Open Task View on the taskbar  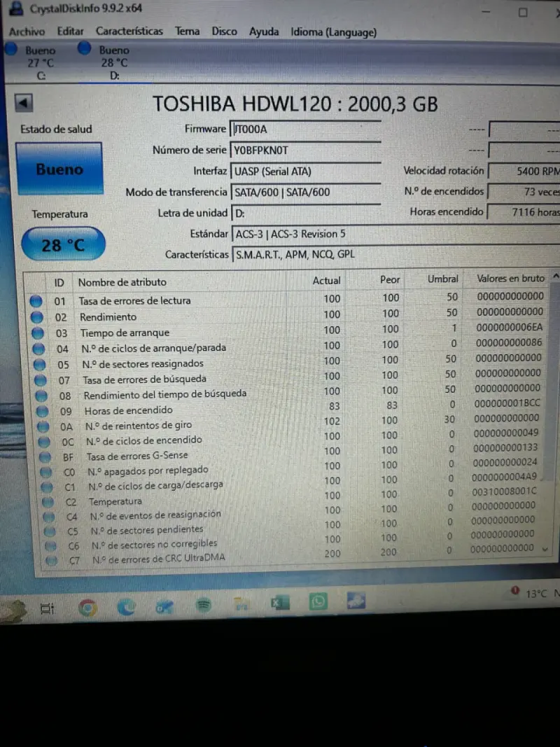[x=47, y=608]
